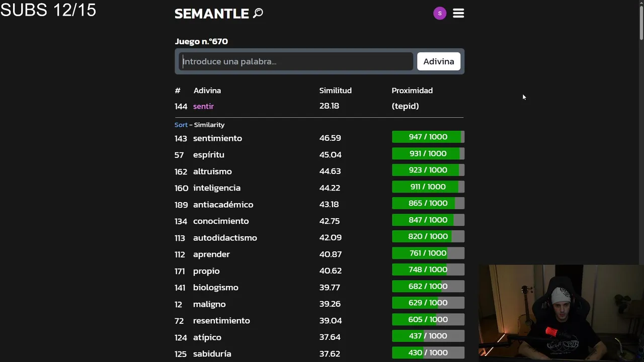Select the guess row altruismo
The image size is (644, 362).
pos(212,171)
